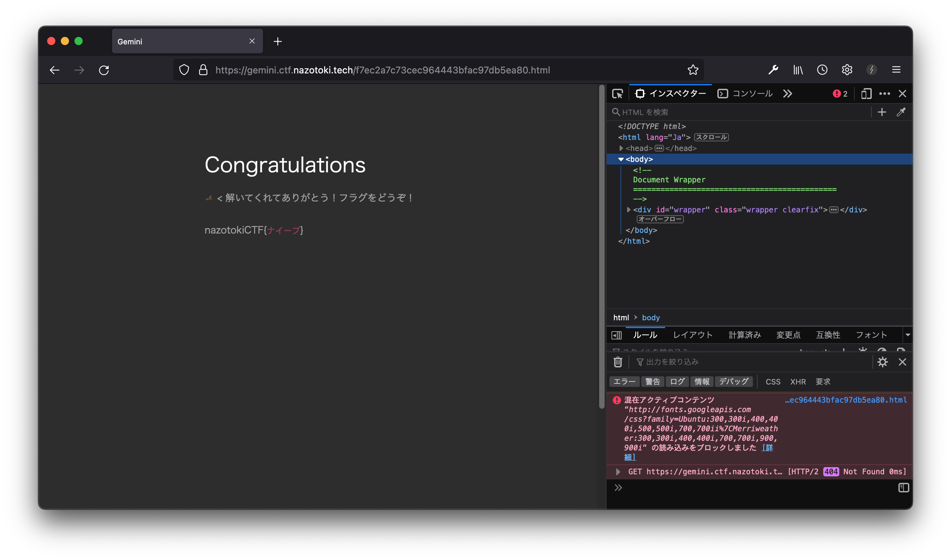Screen dimensions: 951x560
Task: Expand the head element node
Action: tap(621, 148)
